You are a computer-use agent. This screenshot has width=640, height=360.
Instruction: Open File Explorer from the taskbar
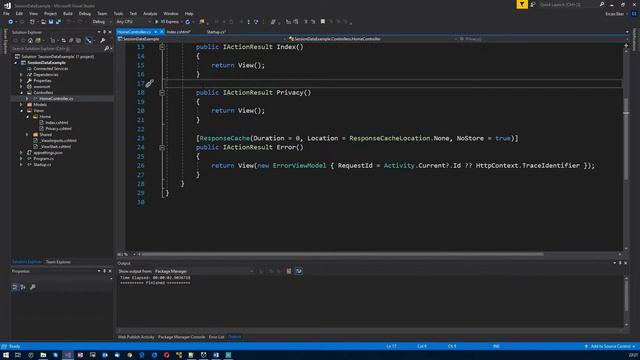click(43, 355)
